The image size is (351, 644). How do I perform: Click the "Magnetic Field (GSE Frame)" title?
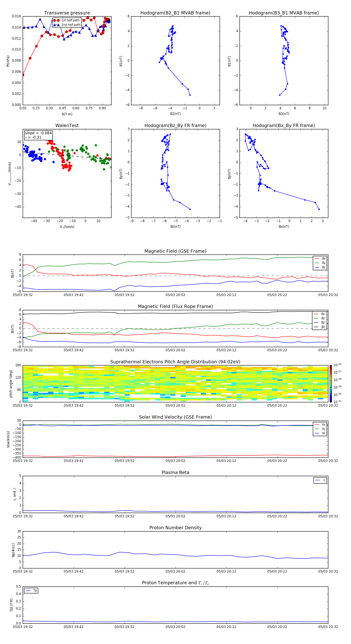tap(175, 251)
